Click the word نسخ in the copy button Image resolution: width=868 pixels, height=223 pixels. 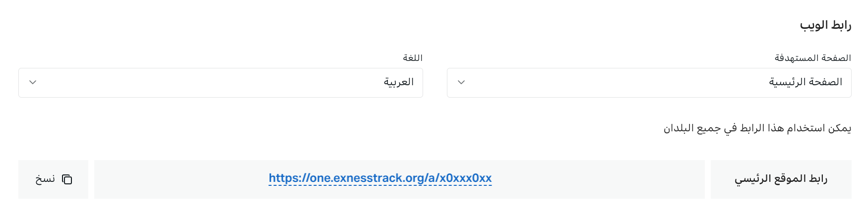point(45,179)
